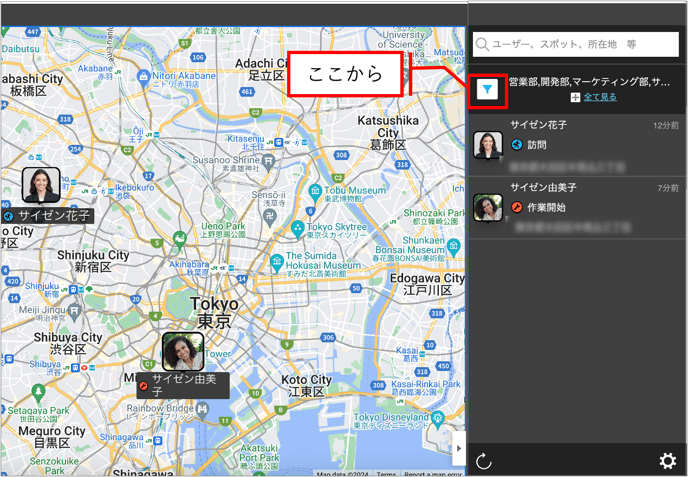The height and width of the screenshot is (477, 688).
Task: Open settings gear icon
Action: [667, 461]
